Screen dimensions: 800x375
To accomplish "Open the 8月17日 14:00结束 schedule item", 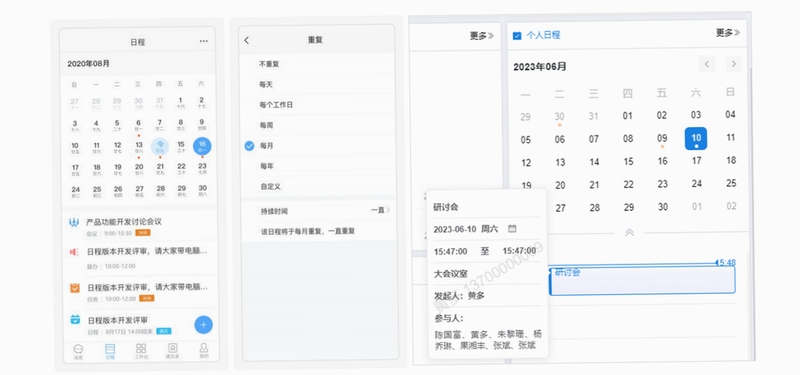I will pyautogui.click(x=139, y=325).
